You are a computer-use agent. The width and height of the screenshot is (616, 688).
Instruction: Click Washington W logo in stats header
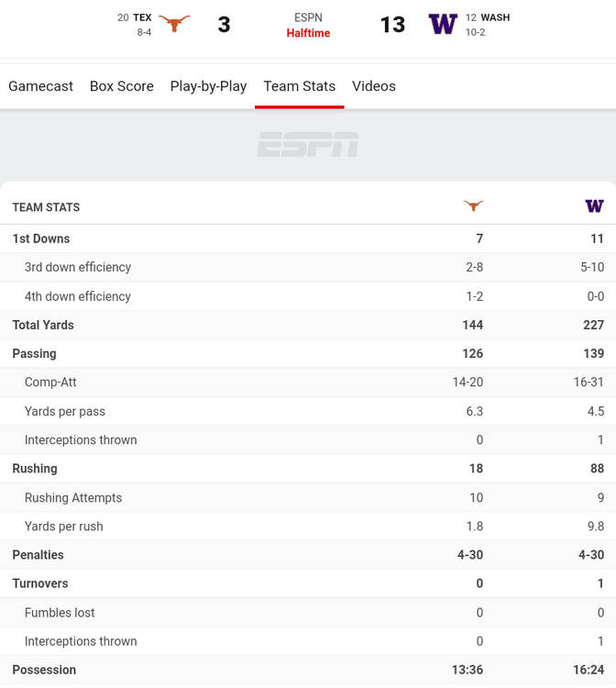tap(594, 206)
